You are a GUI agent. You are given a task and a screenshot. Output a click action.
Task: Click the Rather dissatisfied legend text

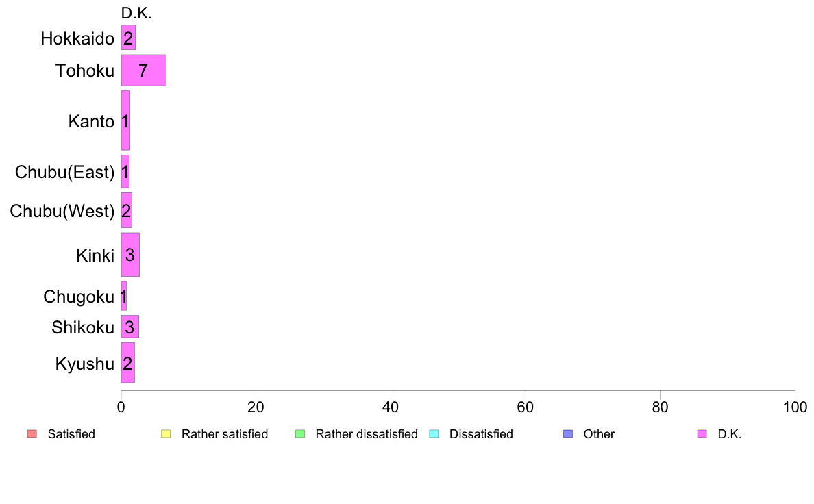[x=367, y=434]
